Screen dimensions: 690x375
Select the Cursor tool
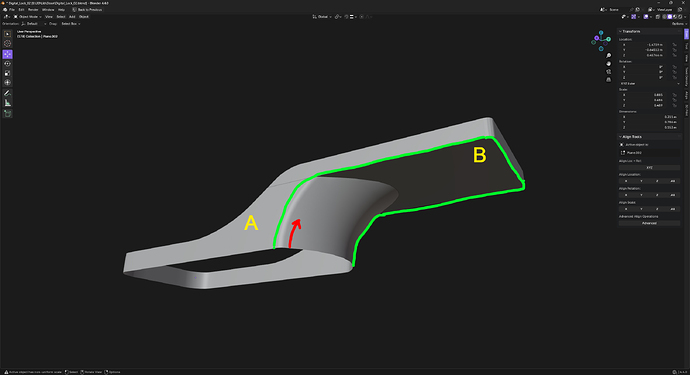7,44
